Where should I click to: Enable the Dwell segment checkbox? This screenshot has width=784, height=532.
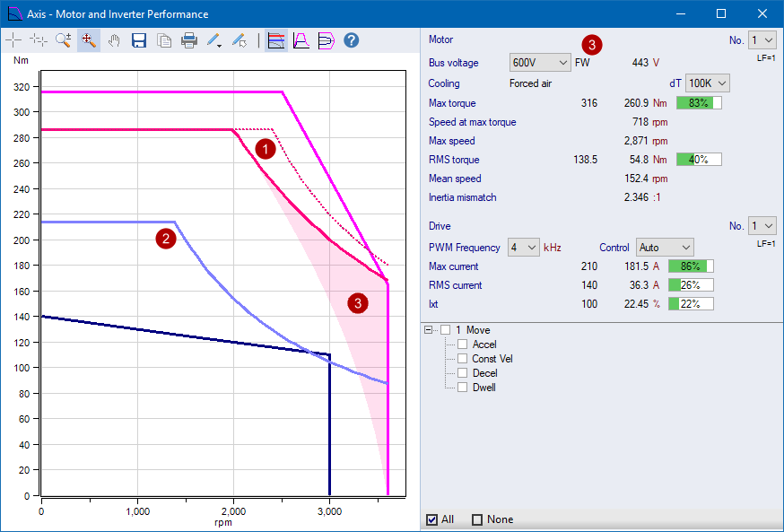click(463, 387)
